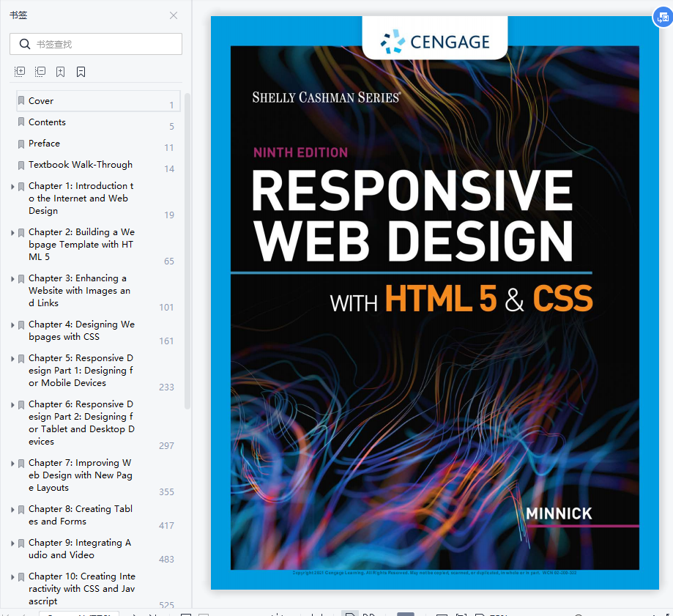Click the magnifier icon in bookmark search

(x=25, y=44)
